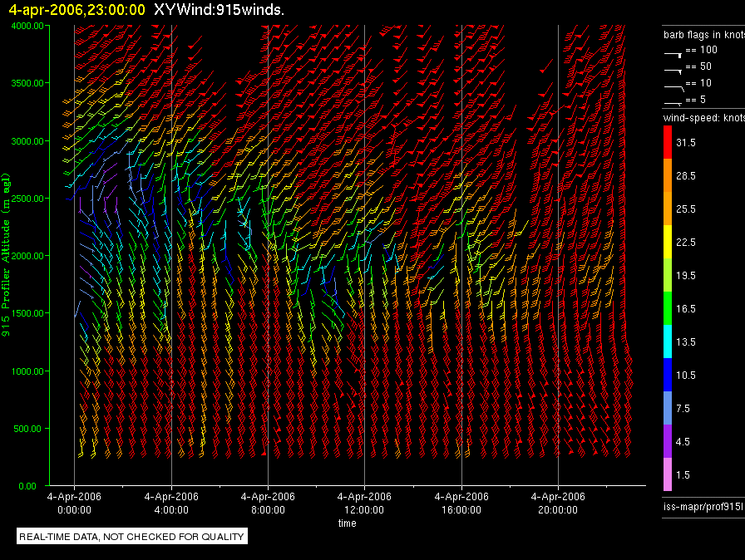Click the 4-Apr-2006 0:00:00 time axis label
This screenshot has height=560, width=745.
click(75, 502)
